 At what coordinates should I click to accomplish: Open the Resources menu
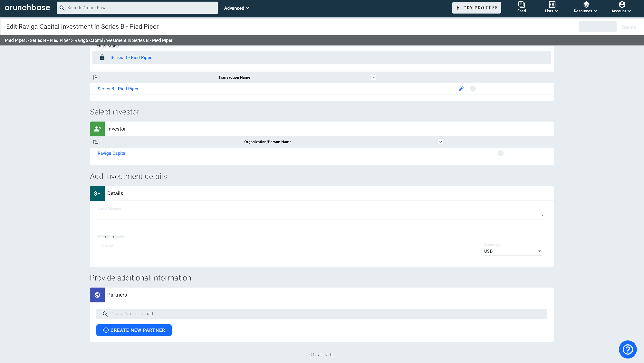(x=585, y=7)
